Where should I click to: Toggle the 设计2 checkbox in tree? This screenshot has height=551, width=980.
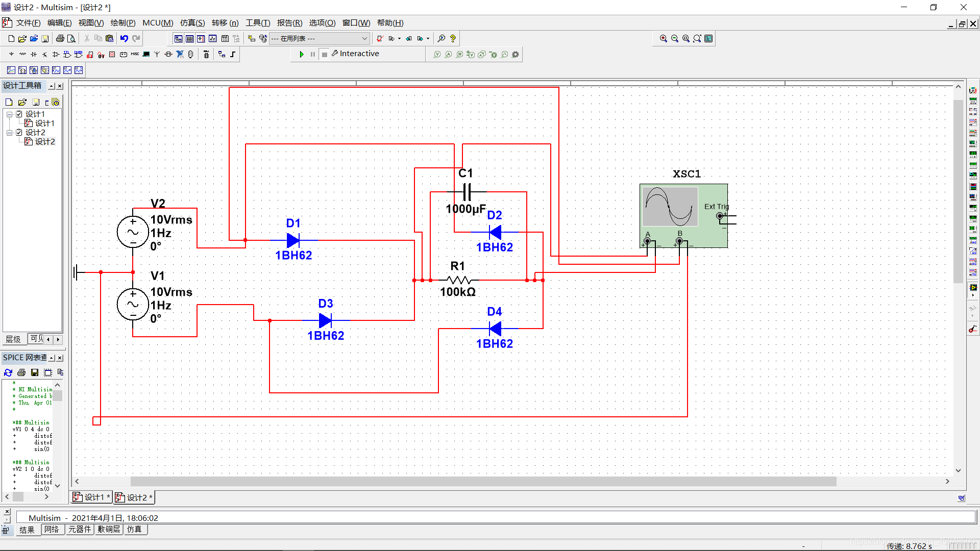click(19, 132)
